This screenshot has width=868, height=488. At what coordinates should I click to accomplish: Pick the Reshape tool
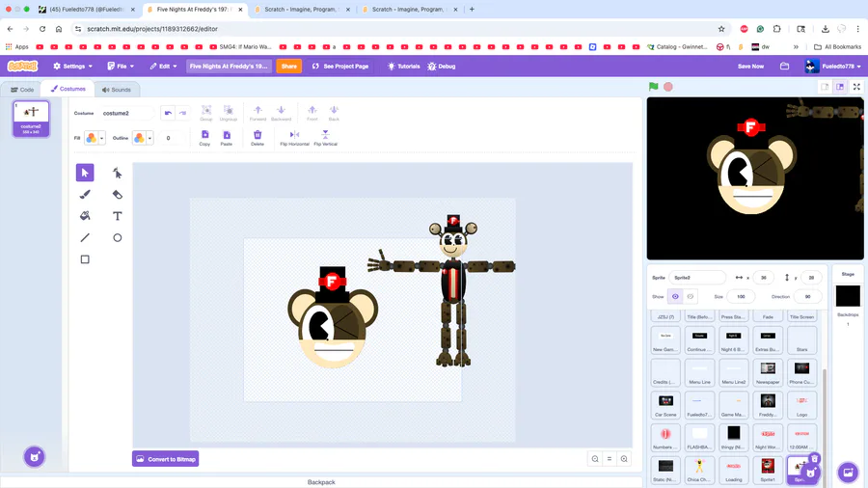click(x=117, y=173)
